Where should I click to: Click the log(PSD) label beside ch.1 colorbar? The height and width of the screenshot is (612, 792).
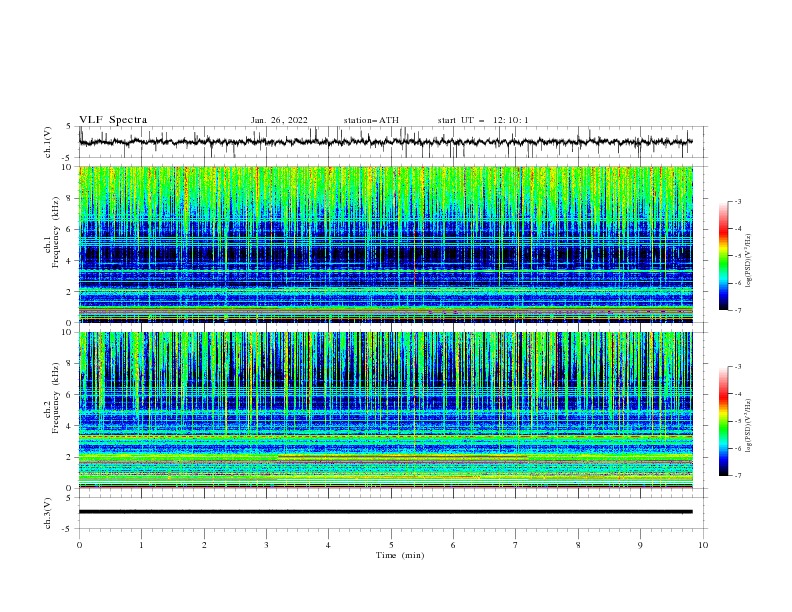point(748,260)
